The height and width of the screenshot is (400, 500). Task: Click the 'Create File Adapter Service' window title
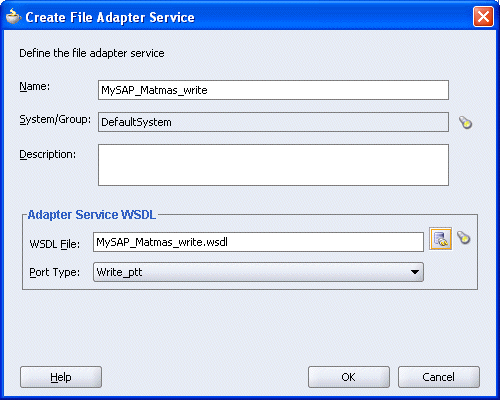click(110, 17)
